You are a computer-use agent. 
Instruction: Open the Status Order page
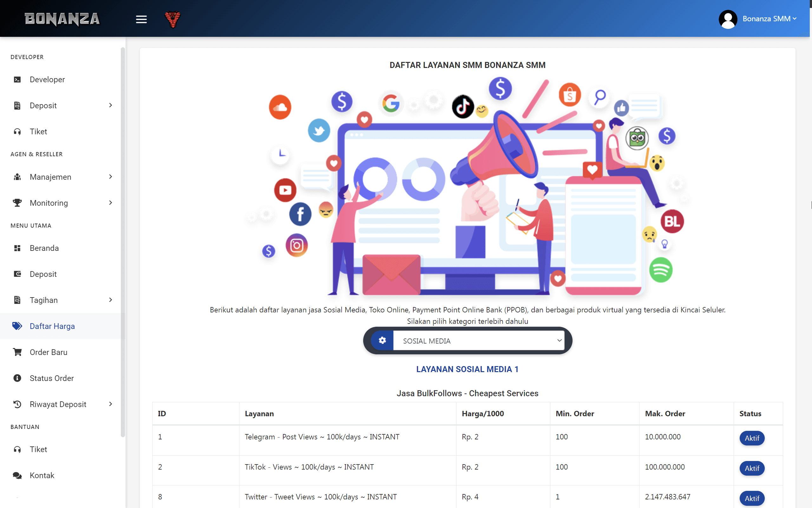click(52, 378)
